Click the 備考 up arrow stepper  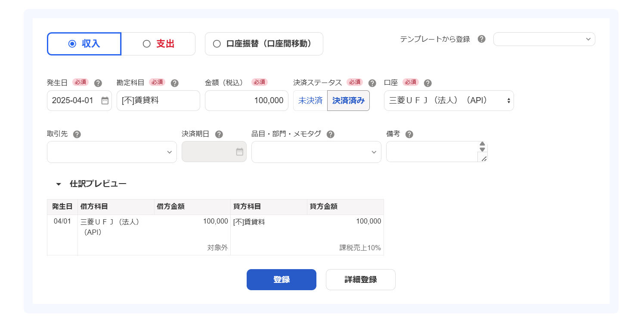point(483,144)
